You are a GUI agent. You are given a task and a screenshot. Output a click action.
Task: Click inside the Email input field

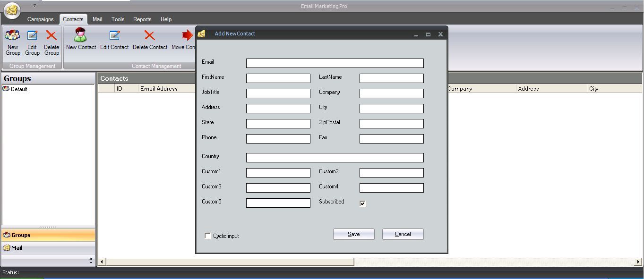coord(334,62)
